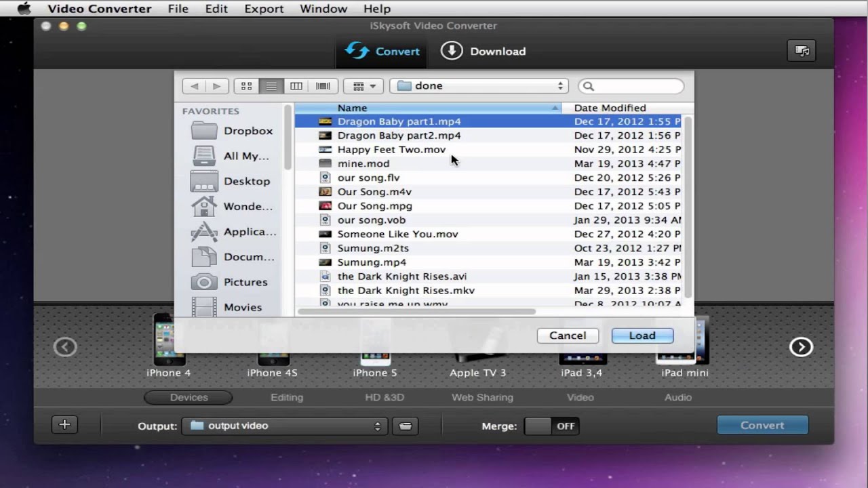Click the media browser icon at top right

pos(802,51)
